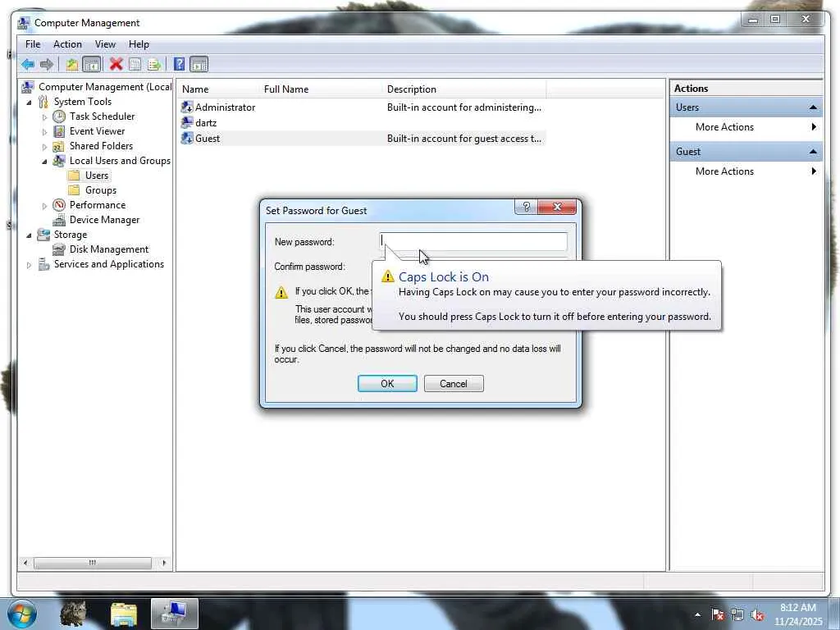Collapse Local Users and Groups node
Image resolution: width=840 pixels, height=630 pixels.
point(44,162)
